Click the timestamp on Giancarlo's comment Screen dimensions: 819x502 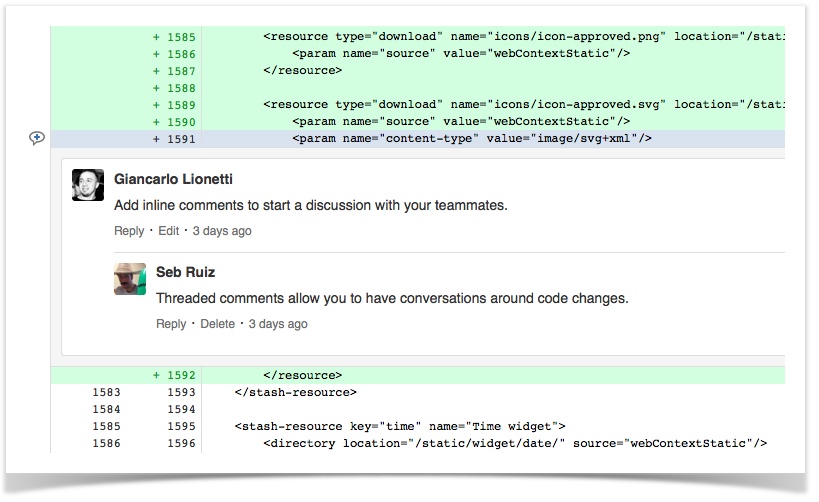click(221, 231)
